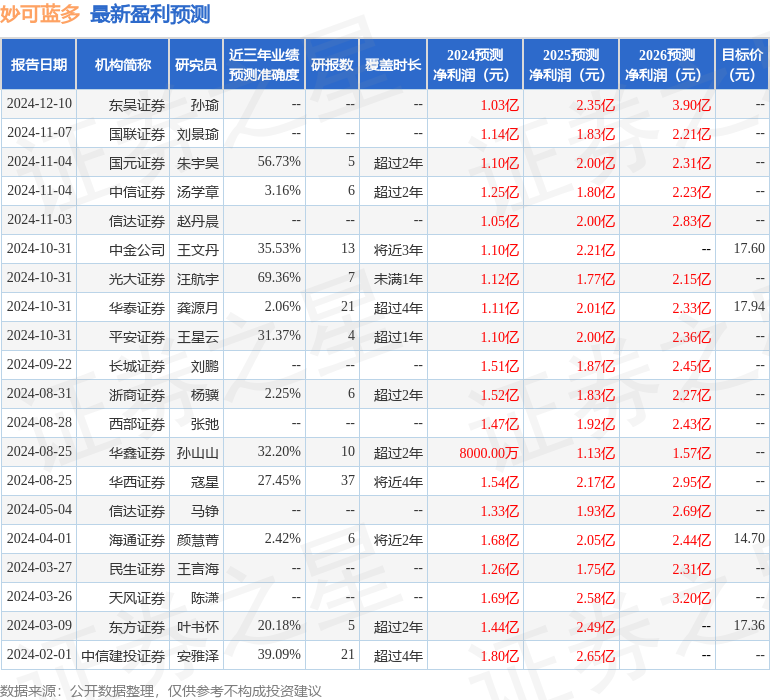Click institution 长城证券
This screenshot has width=770, height=700.
[137, 366]
